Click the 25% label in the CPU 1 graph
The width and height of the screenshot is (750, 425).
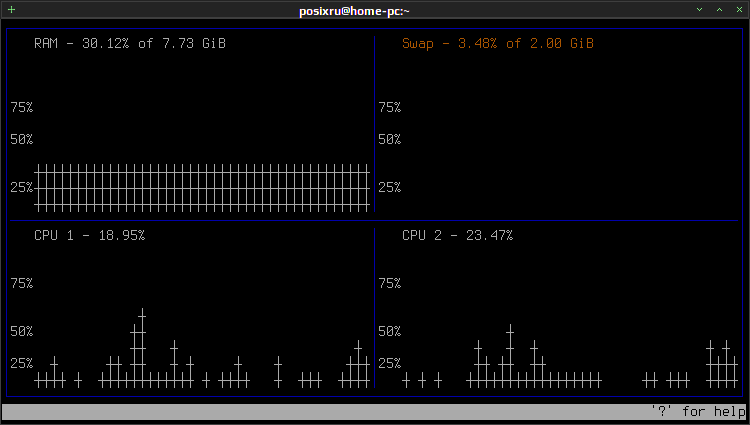coord(22,363)
